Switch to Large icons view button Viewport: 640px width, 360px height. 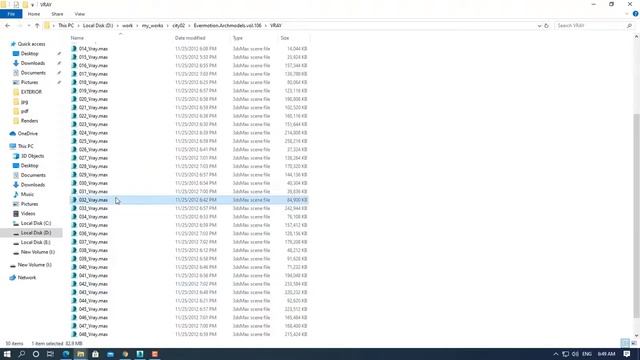coord(634,343)
